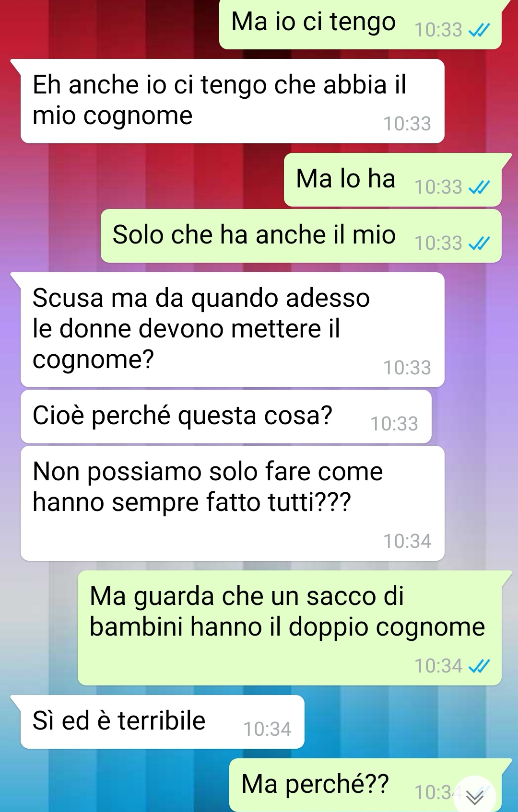Image resolution: width=518 pixels, height=812 pixels.
Task: Select the 'Ma io ci tengo' message bubble
Action: (x=360, y=24)
